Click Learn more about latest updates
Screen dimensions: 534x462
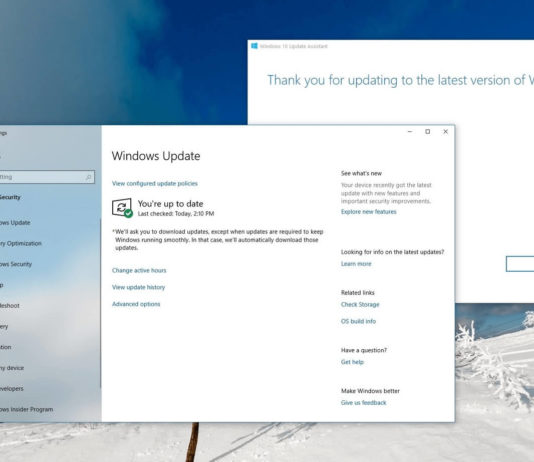356,264
